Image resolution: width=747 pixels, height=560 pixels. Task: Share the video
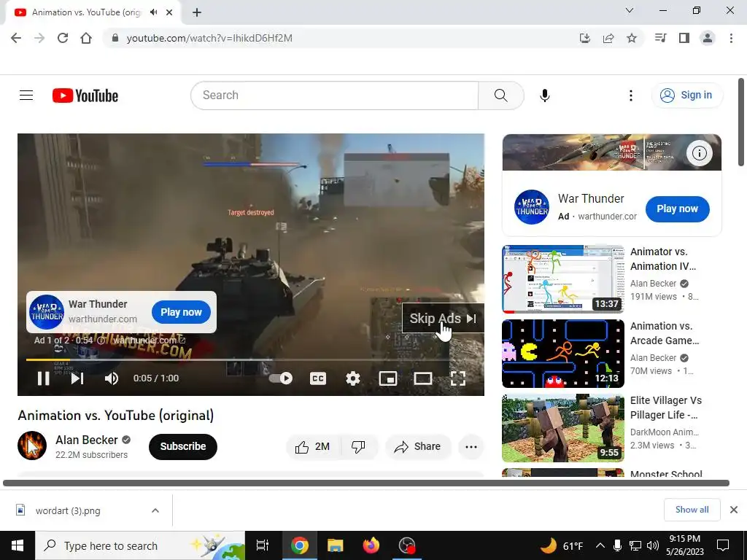[418, 447]
